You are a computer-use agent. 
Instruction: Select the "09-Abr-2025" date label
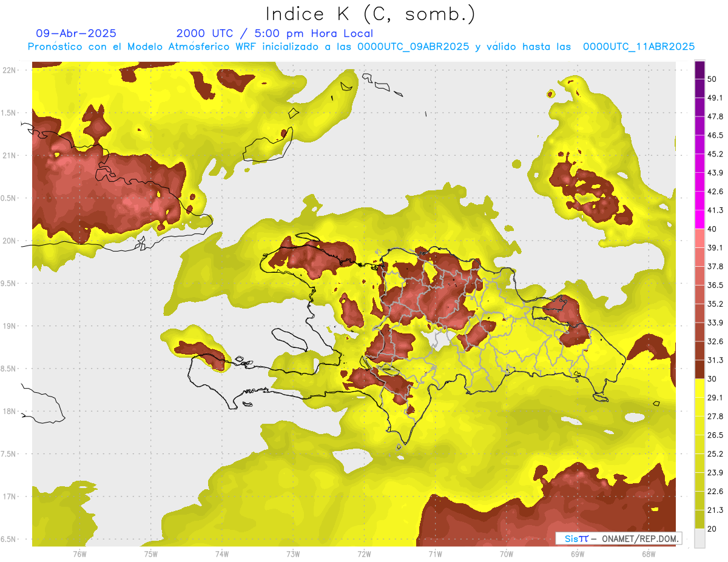point(76,33)
